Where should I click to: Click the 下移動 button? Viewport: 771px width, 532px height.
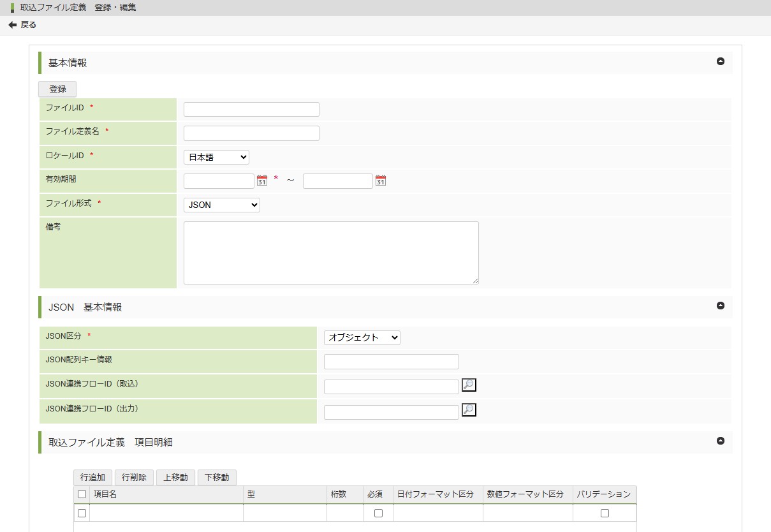pos(217,477)
